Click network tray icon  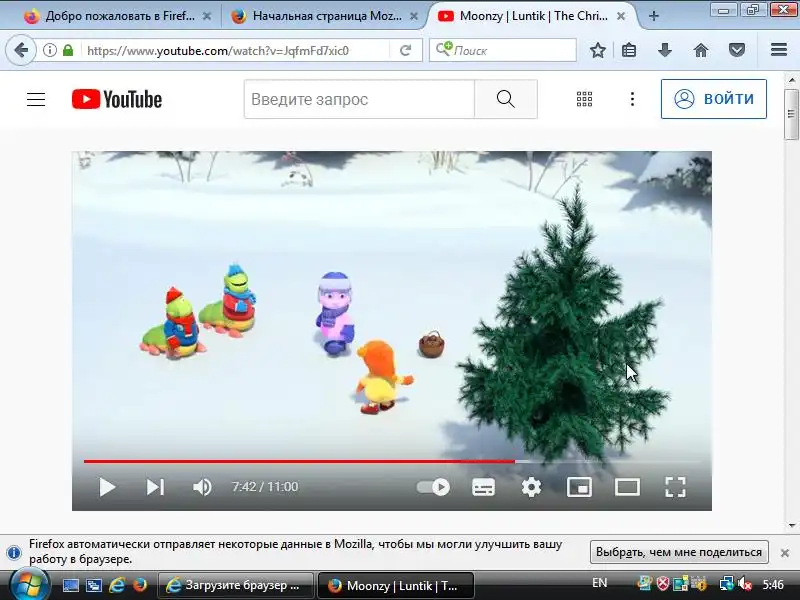(727, 584)
